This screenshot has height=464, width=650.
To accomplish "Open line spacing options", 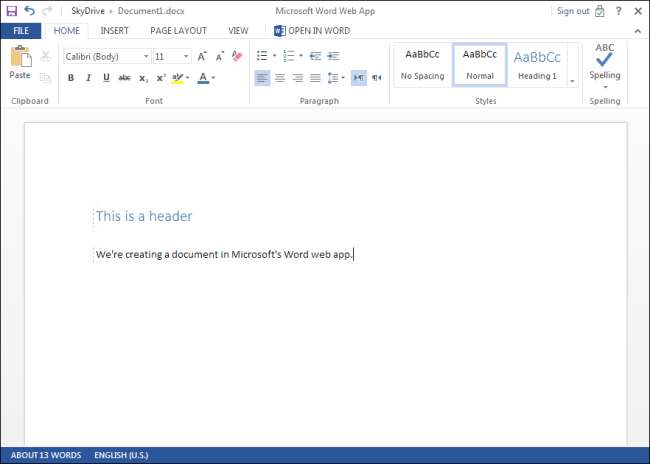I will coord(336,78).
